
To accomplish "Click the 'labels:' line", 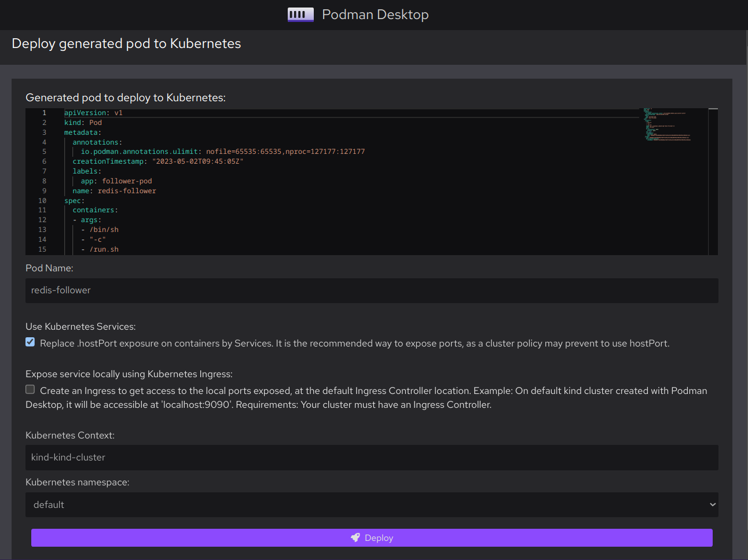I will coord(87,171).
